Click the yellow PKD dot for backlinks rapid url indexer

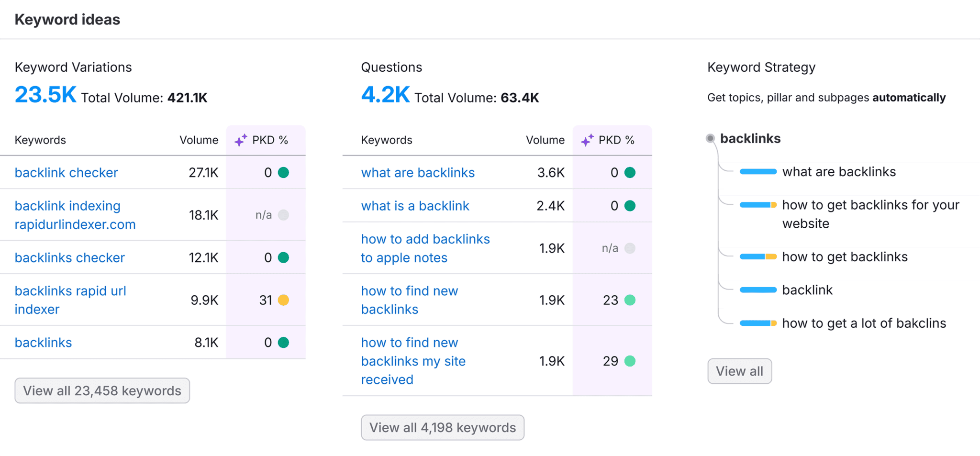pyautogui.click(x=284, y=300)
